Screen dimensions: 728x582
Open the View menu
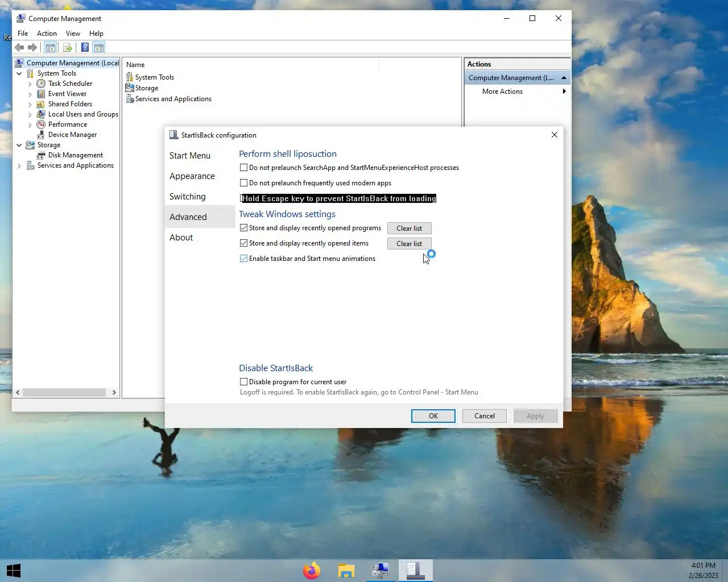click(x=73, y=34)
